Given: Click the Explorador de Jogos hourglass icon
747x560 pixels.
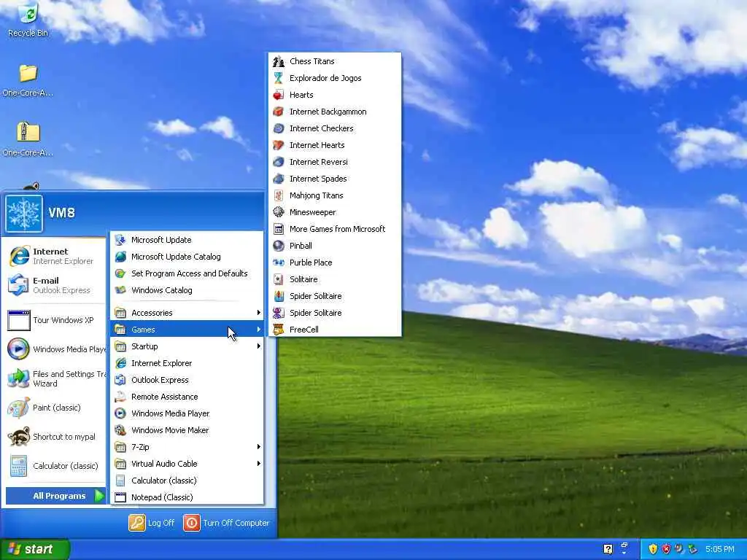Looking at the screenshot, I should coord(279,78).
